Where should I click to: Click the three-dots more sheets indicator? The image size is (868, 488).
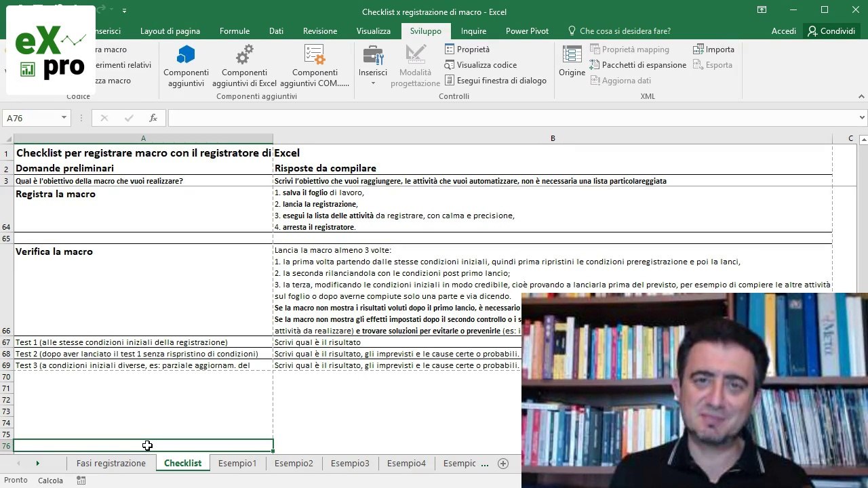[484, 464]
